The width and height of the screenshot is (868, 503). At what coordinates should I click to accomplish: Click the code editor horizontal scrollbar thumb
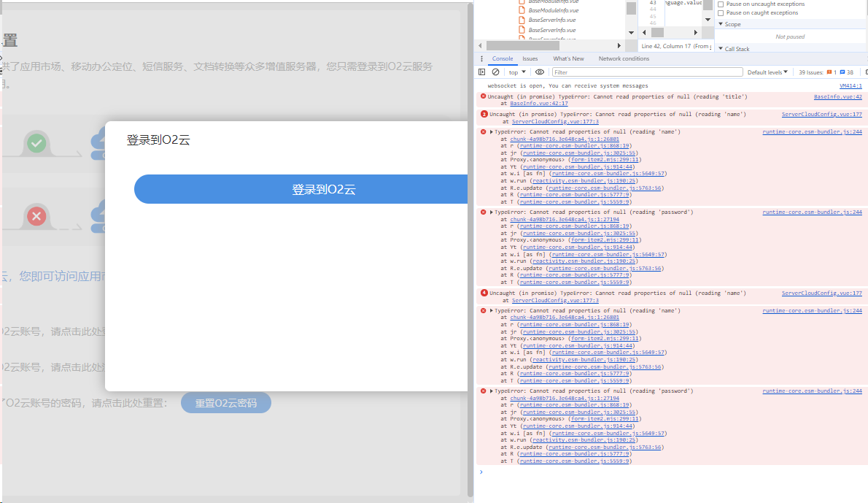point(657,33)
